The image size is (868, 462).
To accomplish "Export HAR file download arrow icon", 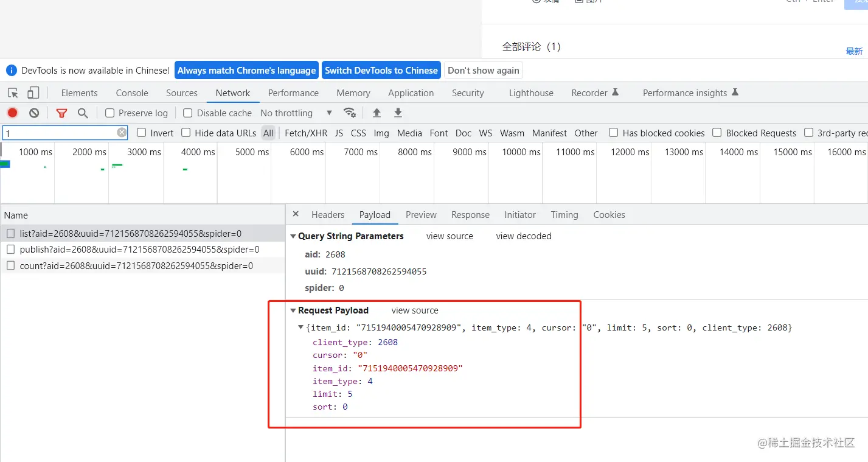I will pos(398,113).
